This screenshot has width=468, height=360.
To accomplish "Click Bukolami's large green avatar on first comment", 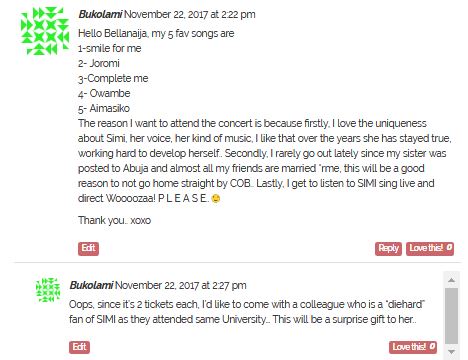I will 45,31.
